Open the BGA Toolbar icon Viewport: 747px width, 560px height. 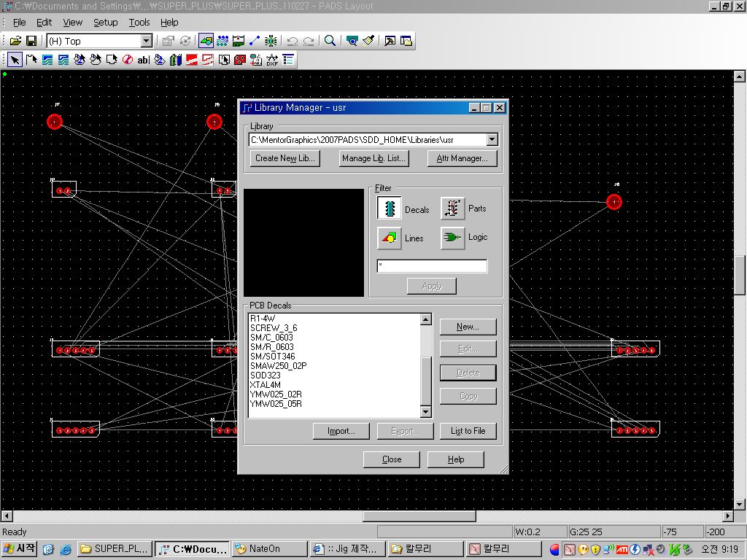pyautogui.click(x=271, y=41)
